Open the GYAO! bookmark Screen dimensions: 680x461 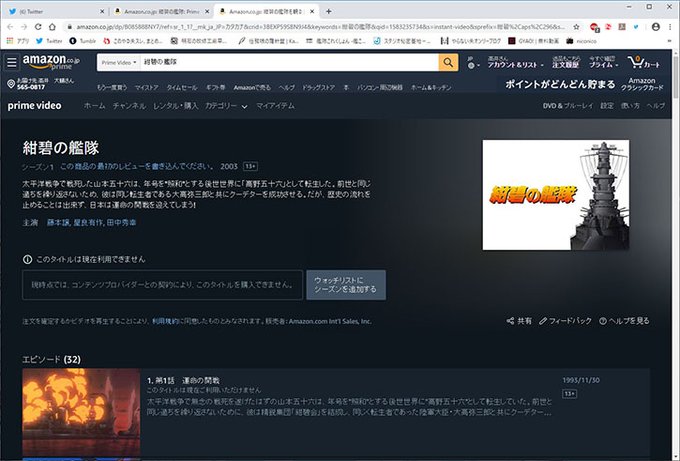(x=533, y=41)
